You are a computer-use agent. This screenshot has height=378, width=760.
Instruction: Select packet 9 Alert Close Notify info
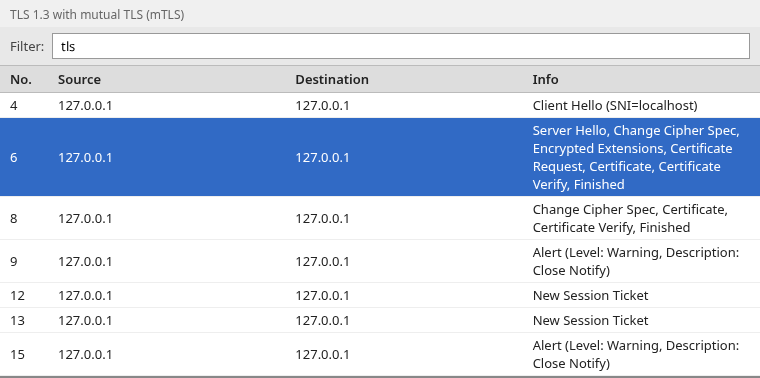(636, 261)
